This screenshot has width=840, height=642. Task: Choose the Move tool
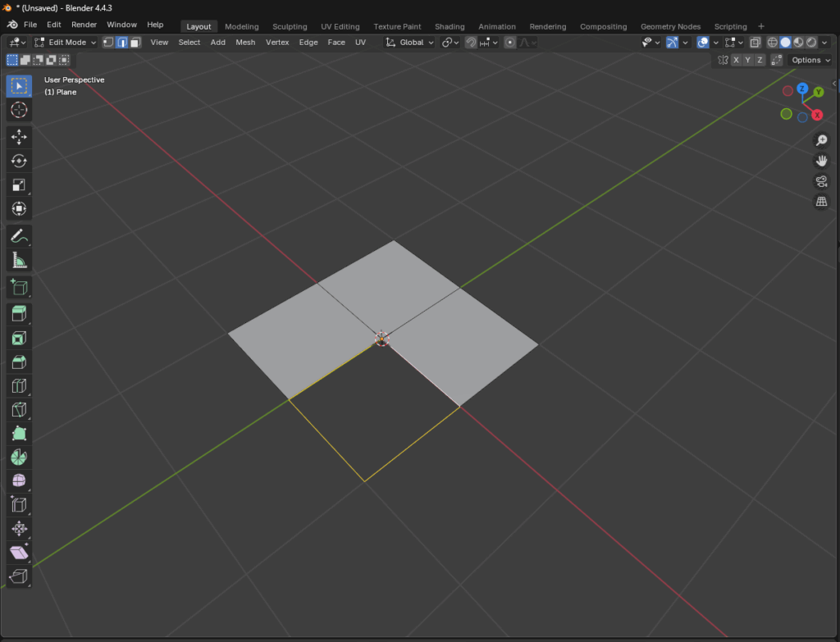[19, 137]
